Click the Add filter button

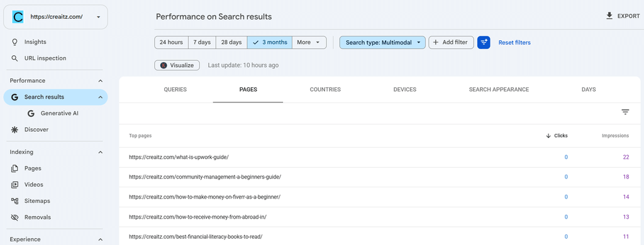[451, 42]
